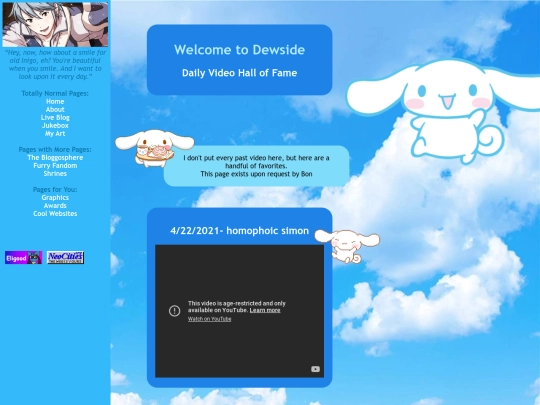Click the Welcome to Dewside heading

pyautogui.click(x=239, y=50)
